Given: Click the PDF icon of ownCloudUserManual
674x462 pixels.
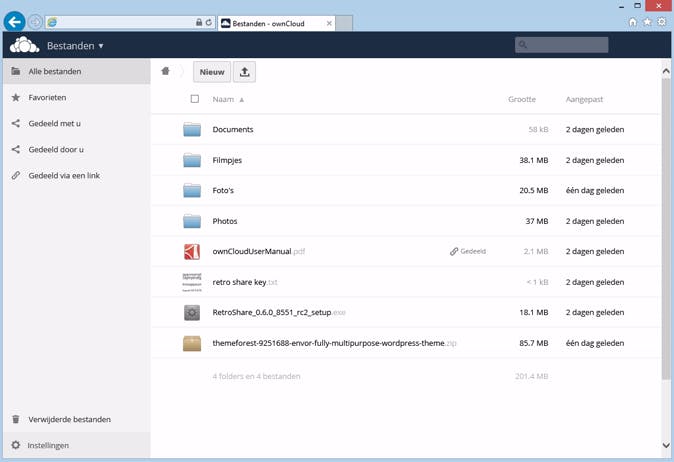Looking at the screenshot, I should [192, 252].
